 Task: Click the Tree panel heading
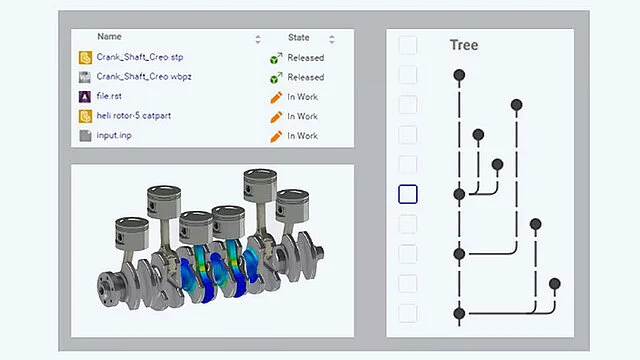(464, 45)
